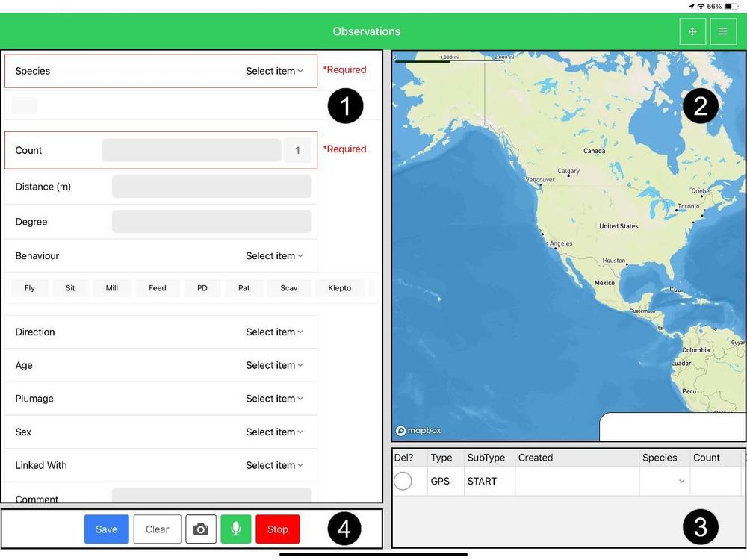747x560 pixels.
Task: Choose the Feed behaviour quick button
Action: tap(157, 288)
